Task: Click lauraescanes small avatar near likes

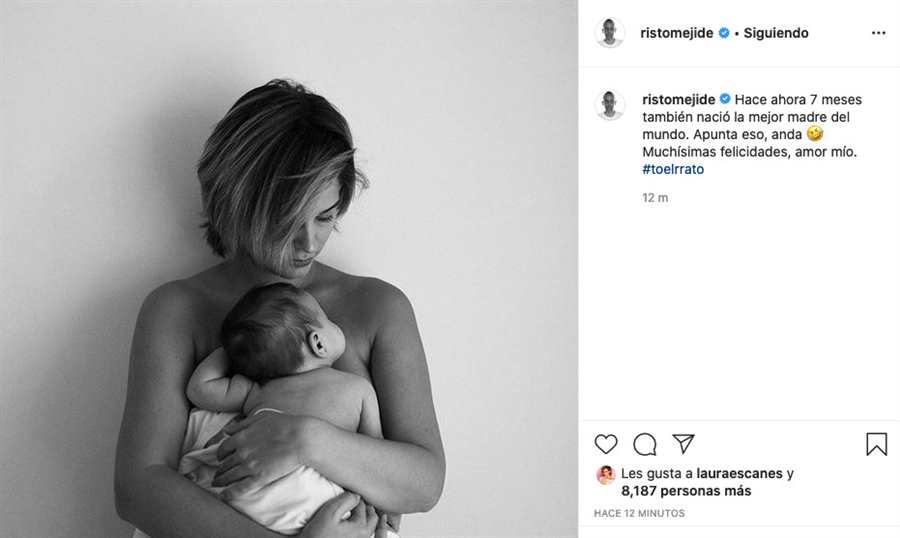Action: (605, 475)
